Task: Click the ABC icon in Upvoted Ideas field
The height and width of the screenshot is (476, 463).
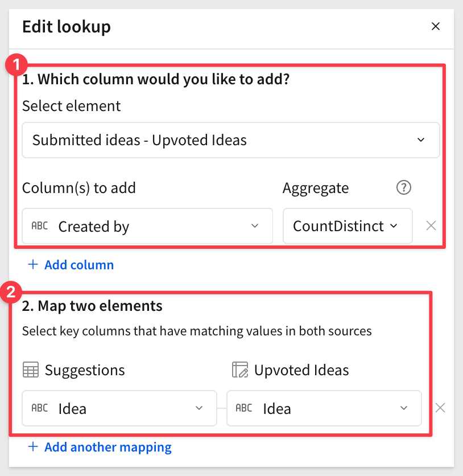Action: pos(243,408)
